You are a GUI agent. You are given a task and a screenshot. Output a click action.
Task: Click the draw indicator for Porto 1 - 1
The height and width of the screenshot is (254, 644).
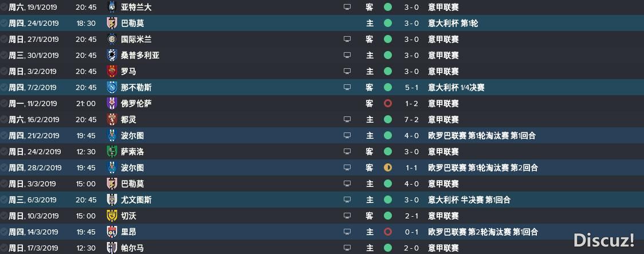click(x=388, y=167)
